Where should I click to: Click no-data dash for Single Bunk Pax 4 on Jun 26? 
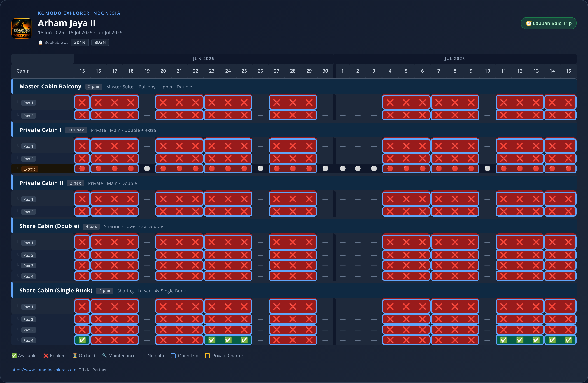pos(260,340)
